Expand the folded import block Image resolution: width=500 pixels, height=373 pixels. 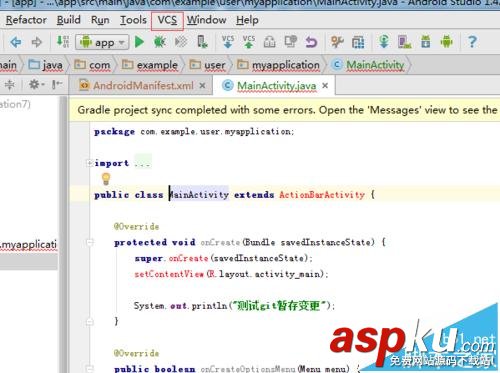[89, 163]
